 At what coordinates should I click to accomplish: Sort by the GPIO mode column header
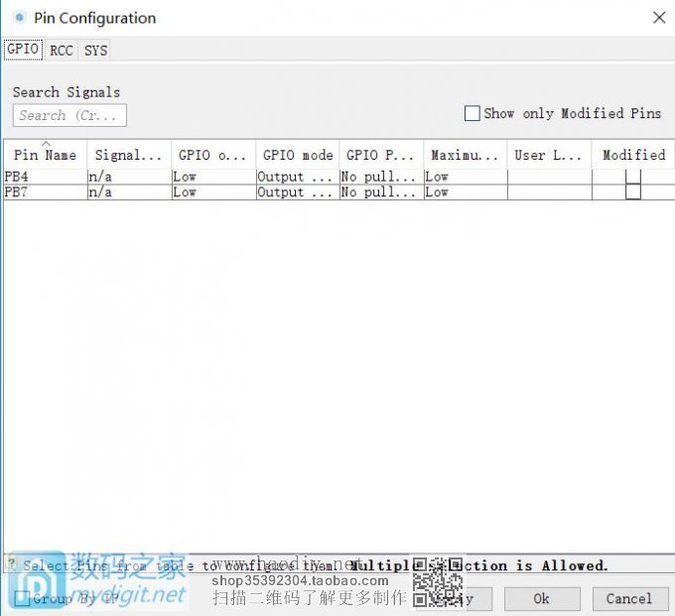(x=297, y=155)
